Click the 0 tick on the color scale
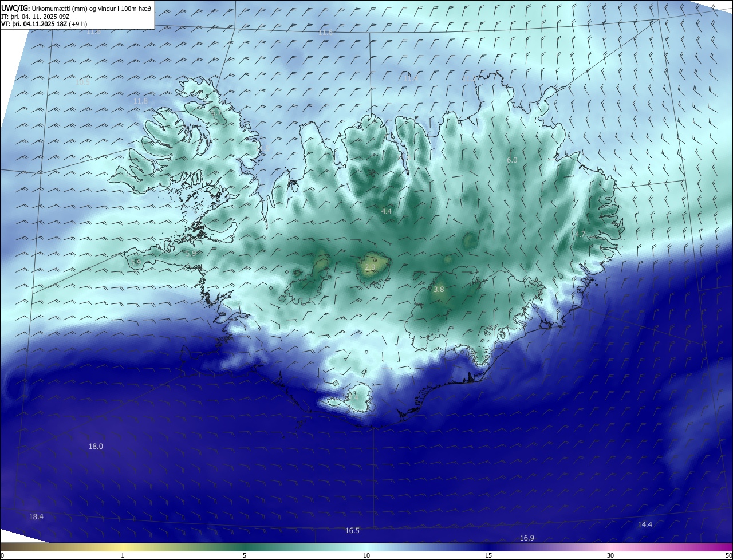Screen dimensions: 733x560 click(x=2, y=555)
